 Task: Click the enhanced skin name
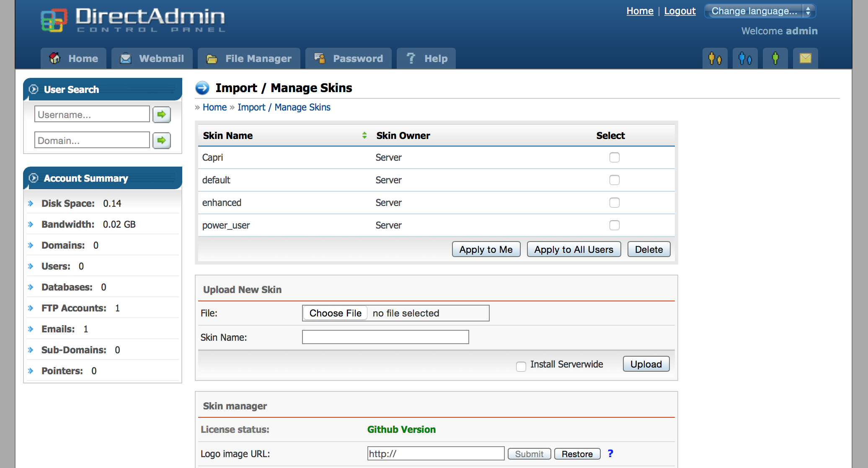pos(222,203)
